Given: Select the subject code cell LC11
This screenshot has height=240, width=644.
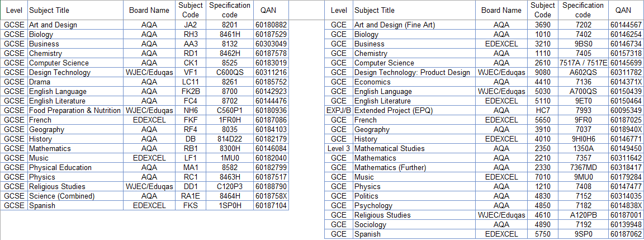Looking at the screenshot, I should click(x=191, y=82).
